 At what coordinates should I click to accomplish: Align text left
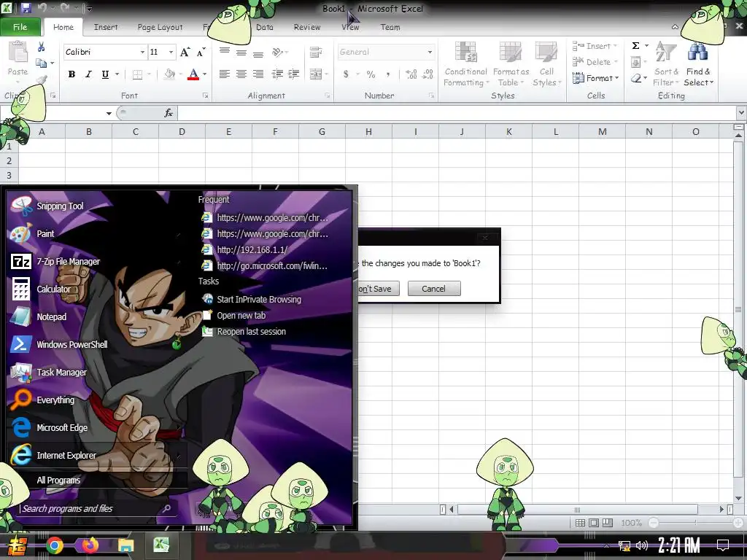[225, 74]
